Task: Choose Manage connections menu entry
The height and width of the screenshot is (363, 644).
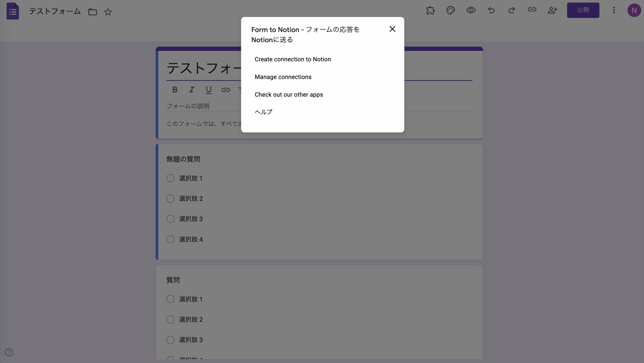Action: click(x=283, y=77)
